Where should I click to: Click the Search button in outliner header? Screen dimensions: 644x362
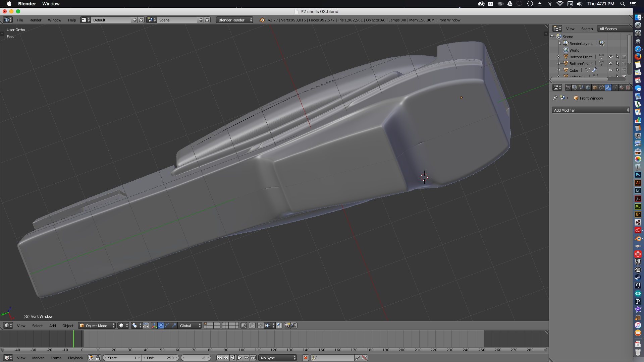click(x=587, y=29)
